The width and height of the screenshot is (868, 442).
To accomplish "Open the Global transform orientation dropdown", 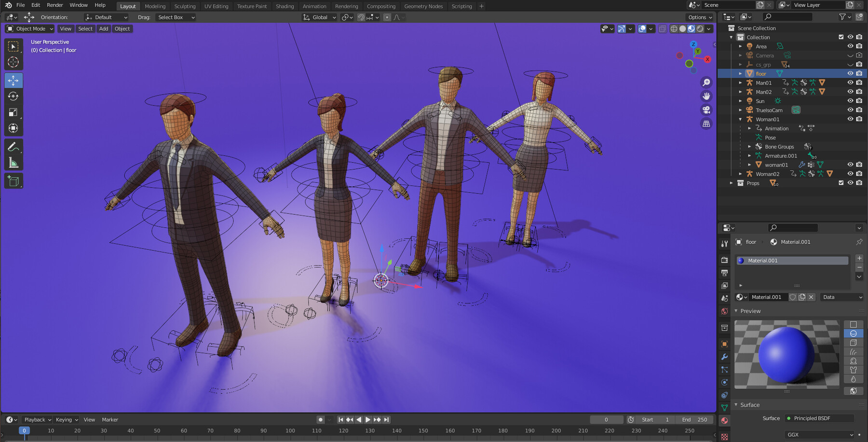I will tap(319, 17).
